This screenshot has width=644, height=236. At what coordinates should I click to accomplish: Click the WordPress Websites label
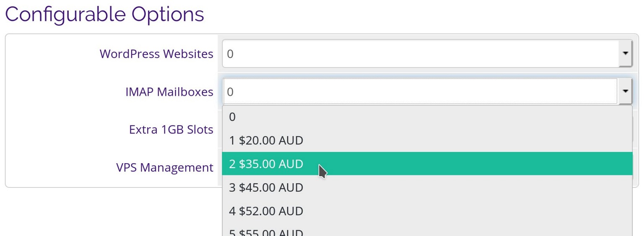[156, 54]
